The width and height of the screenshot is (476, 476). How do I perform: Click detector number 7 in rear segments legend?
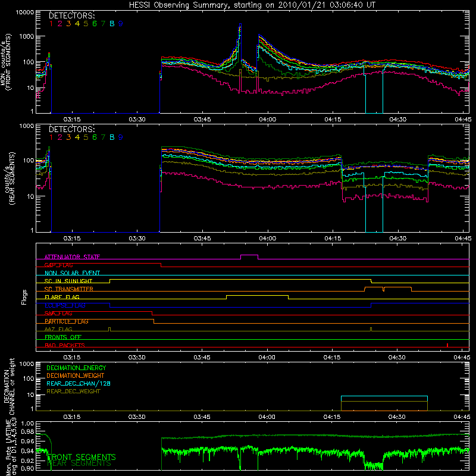(103, 137)
